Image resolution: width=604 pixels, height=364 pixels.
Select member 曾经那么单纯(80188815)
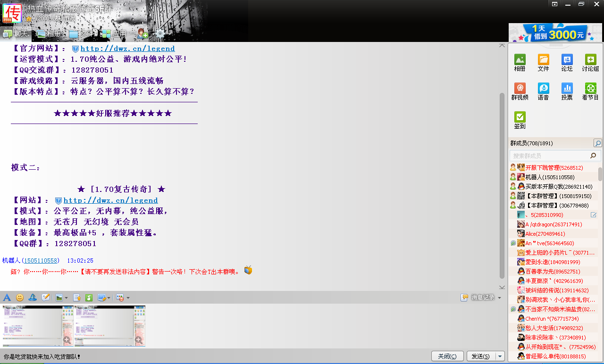pyautogui.click(x=553, y=356)
